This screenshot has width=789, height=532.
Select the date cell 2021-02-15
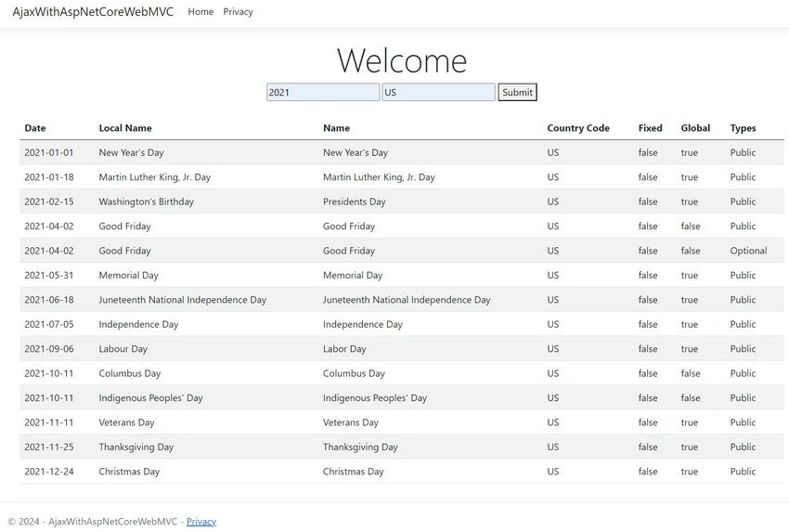point(49,201)
